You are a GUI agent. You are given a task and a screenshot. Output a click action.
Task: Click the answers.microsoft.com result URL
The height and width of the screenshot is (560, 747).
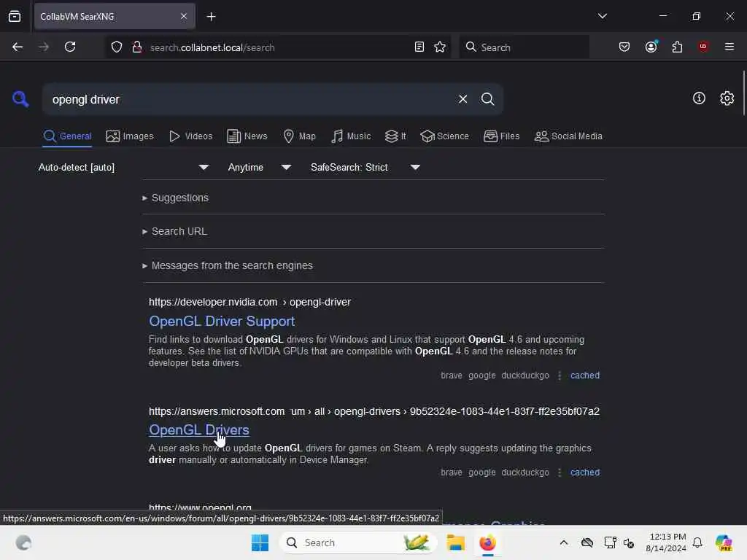pyautogui.click(x=374, y=411)
